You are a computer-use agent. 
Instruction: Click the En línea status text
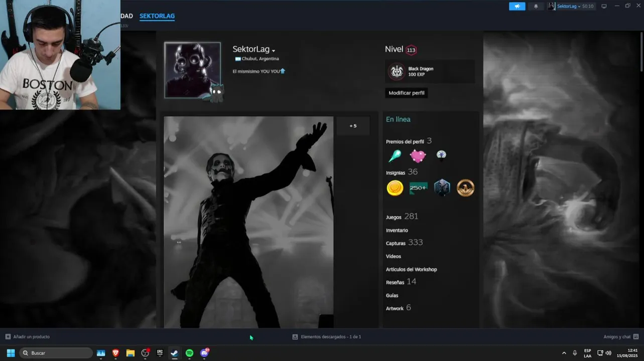(398, 119)
